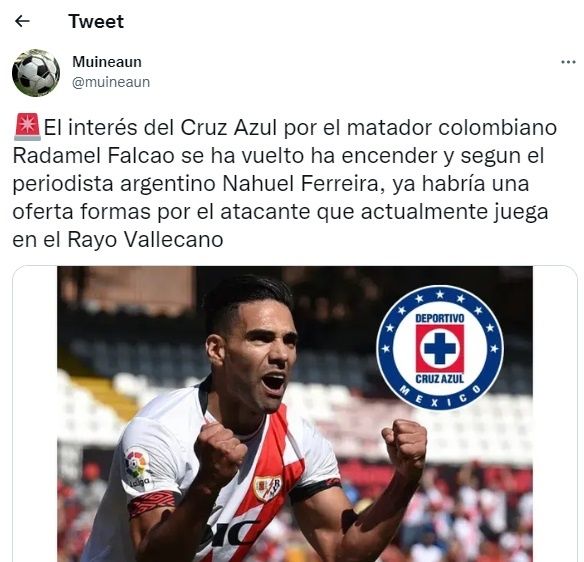This screenshot has height=562, width=584.
Task: Open the attached player photo
Action: click(x=295, y=414)
